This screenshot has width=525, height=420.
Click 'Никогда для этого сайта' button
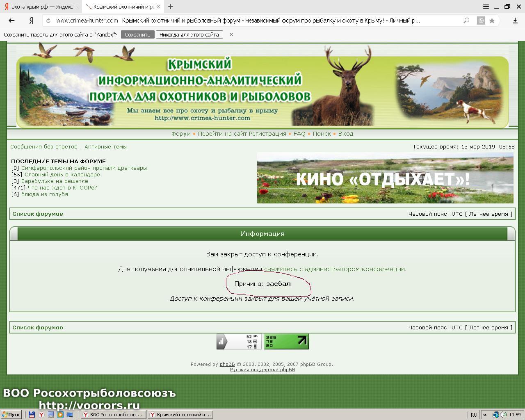pyautogui.click(x=189, y=35)
